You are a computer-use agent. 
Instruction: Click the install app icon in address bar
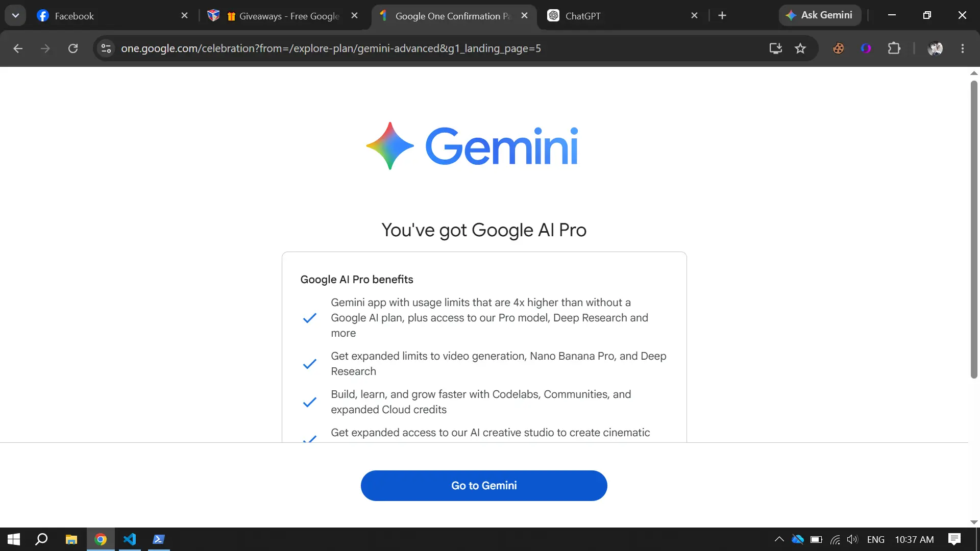(776, 48)
